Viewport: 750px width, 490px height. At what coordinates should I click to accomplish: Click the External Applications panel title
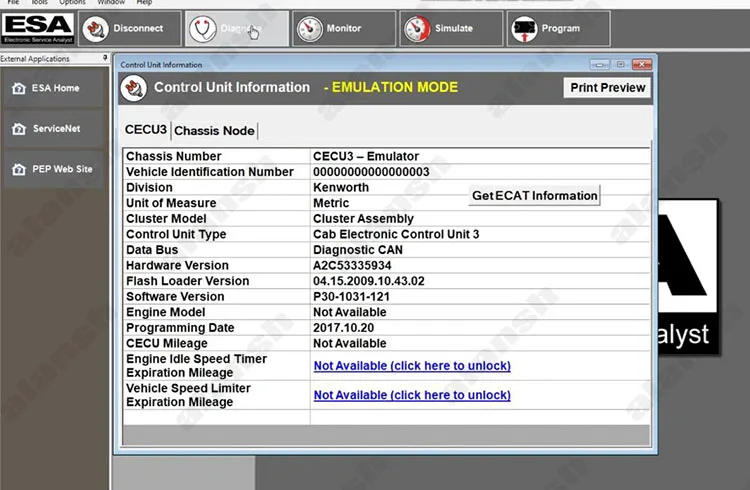pos(35,58)
